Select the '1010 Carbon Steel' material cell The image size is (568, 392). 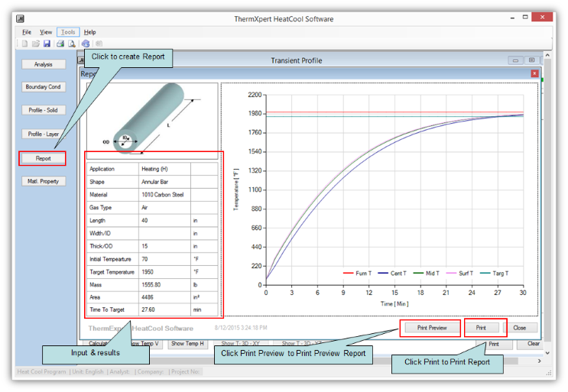coord(164,195)
